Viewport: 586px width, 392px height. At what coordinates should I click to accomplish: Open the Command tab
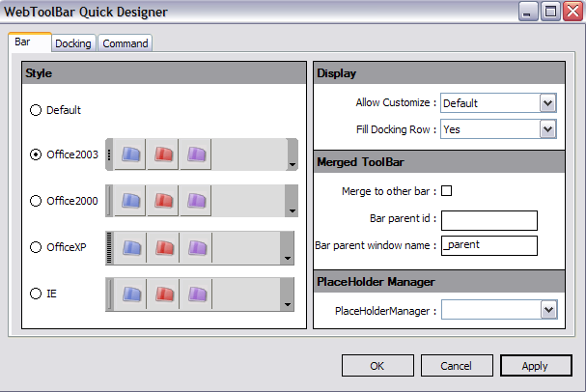pyautogui.click(x=126, y=43)
